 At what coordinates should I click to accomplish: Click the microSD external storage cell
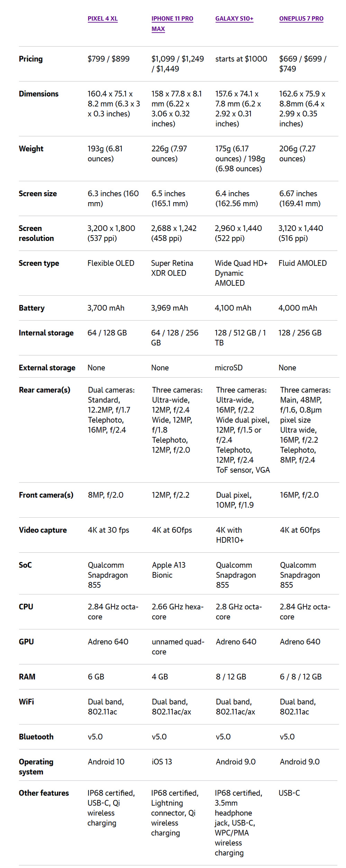click(x=228, y=368)
